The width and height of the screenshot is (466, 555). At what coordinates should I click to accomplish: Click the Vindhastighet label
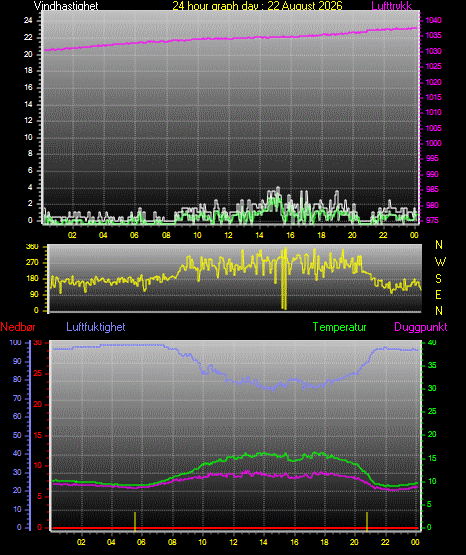coord(66,5)
